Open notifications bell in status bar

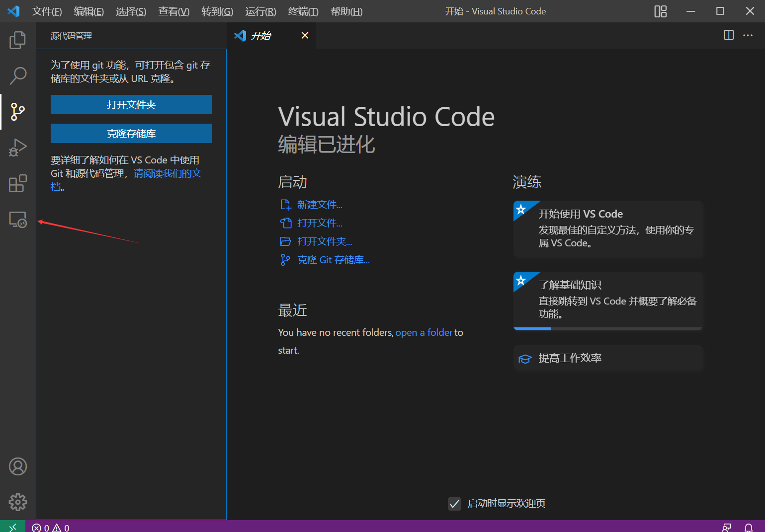point(749,528)
